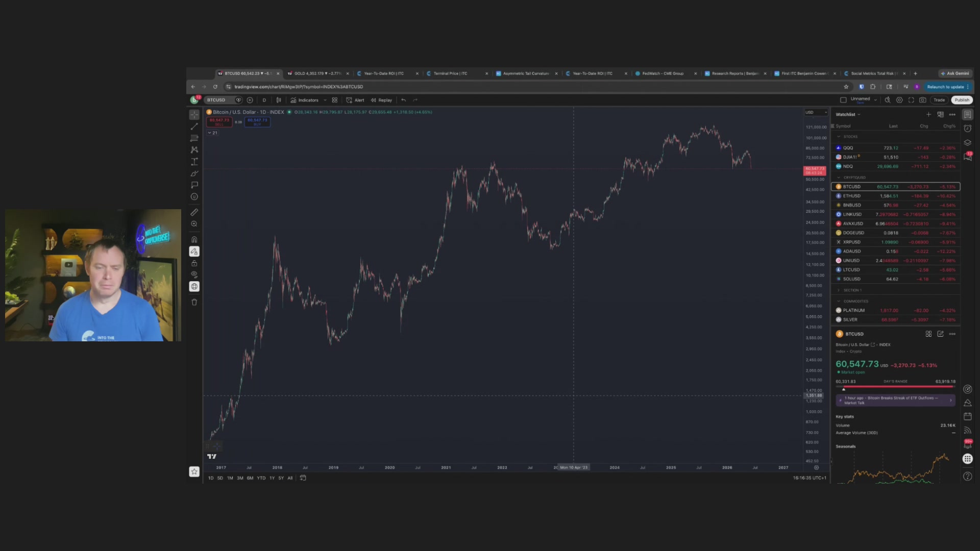Click the Publish button
The height and width of the screenshot is (551, 980).
[x=962, y=100]
